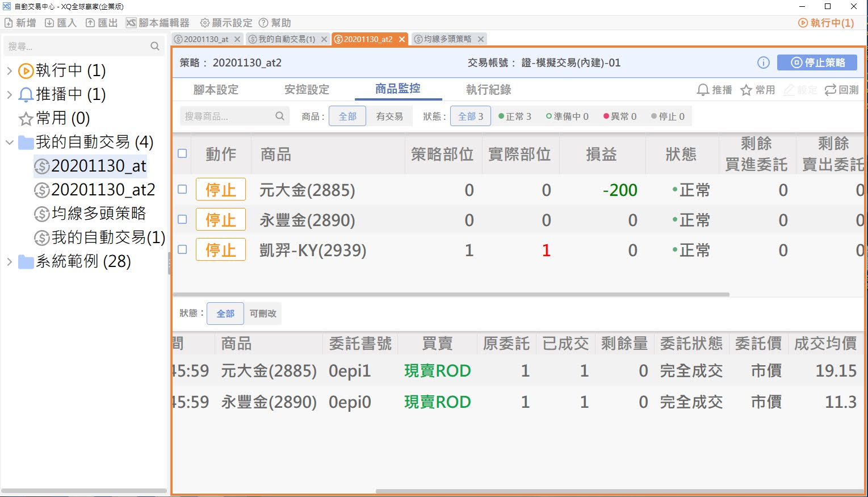Click the 常用 star icon to favorite strategy
Viewport: 868px width, 497px height.
tap(746, 90)
